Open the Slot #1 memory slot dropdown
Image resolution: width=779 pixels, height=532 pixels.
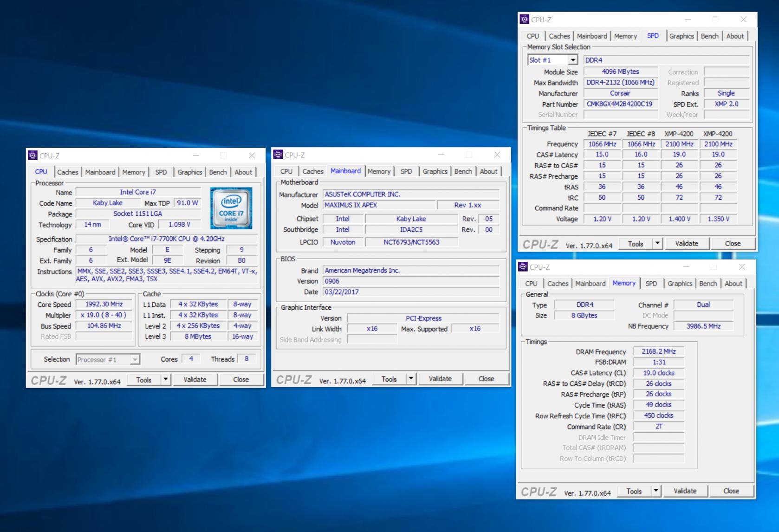click(x=573, y=60)
